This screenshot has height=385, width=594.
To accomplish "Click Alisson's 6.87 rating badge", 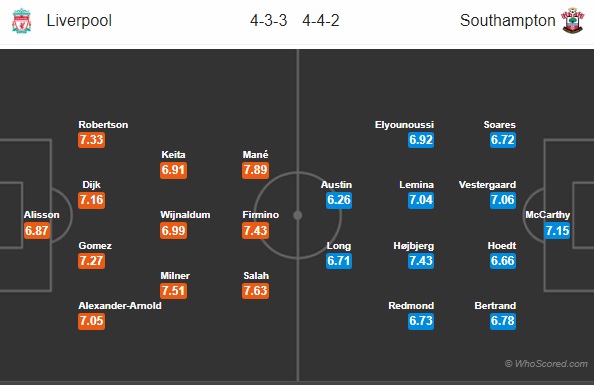I will tap(37, 230).
